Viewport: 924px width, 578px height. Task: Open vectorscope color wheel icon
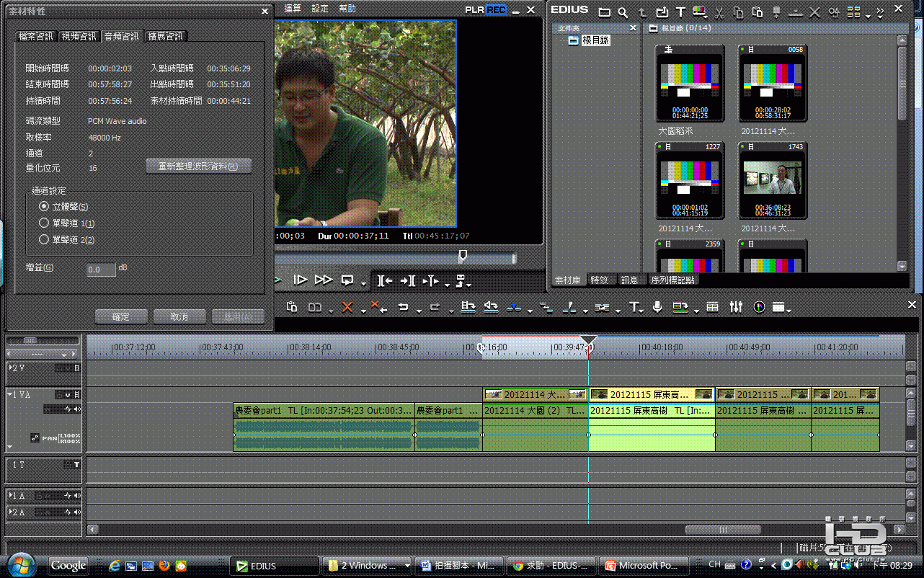coord(759,307)
